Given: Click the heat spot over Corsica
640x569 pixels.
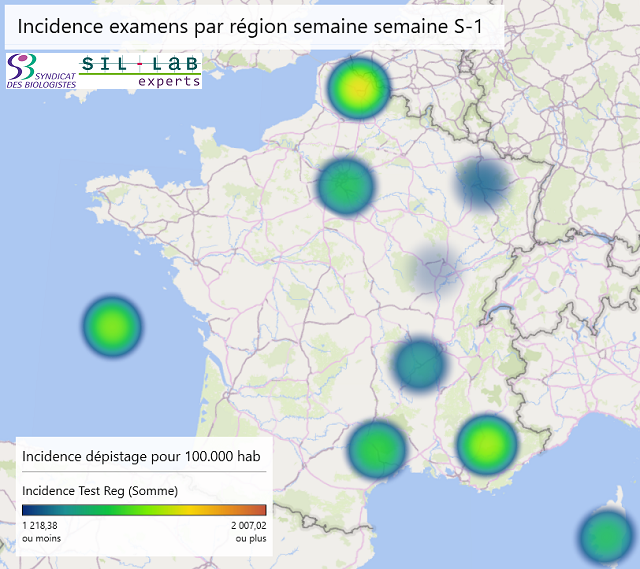Looking at the screenshot, I should pos(606,538).
